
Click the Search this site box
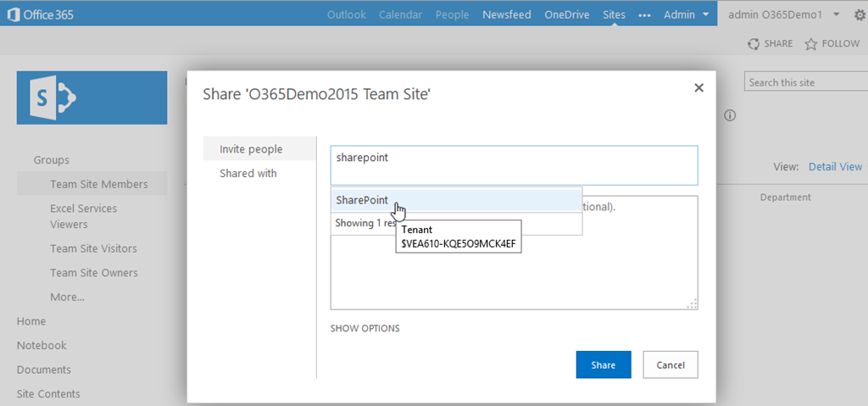805,82
